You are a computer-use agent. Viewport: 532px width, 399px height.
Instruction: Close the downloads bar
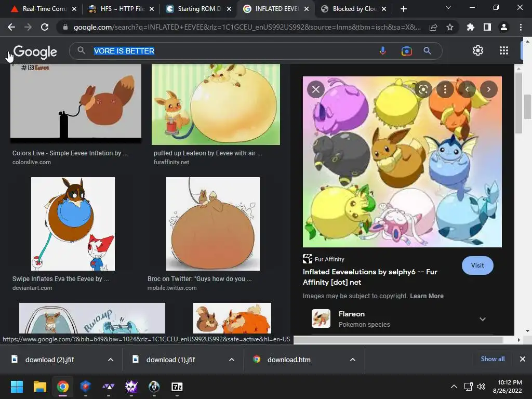523,359
